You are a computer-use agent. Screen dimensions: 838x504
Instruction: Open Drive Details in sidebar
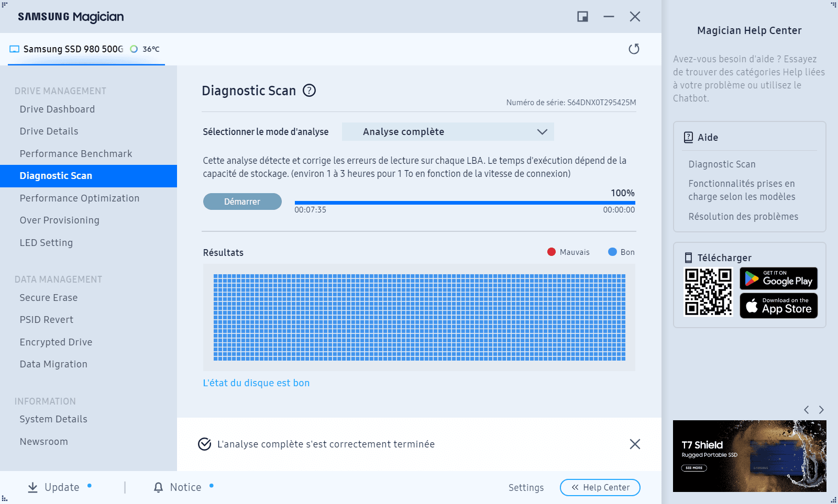[49, 131]
